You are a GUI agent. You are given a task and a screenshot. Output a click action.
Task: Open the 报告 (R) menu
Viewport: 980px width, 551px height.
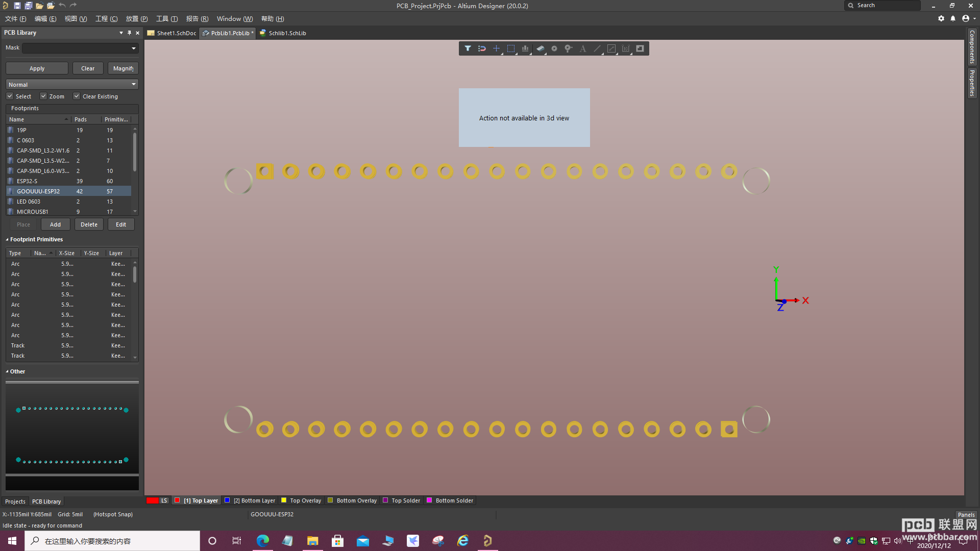tap(197, 18)
